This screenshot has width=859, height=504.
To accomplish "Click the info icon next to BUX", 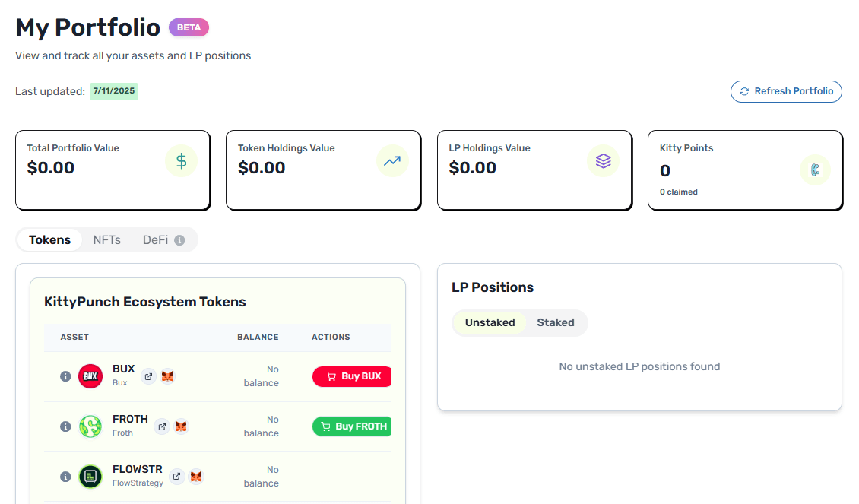I will (65, 376).
